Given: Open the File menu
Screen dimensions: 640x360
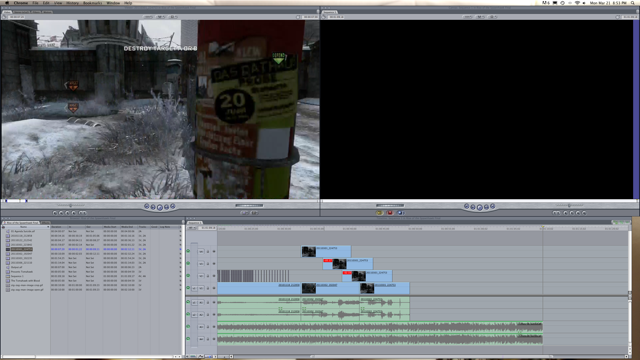Looking at the screenshot, I should click(x=36, y=3).
